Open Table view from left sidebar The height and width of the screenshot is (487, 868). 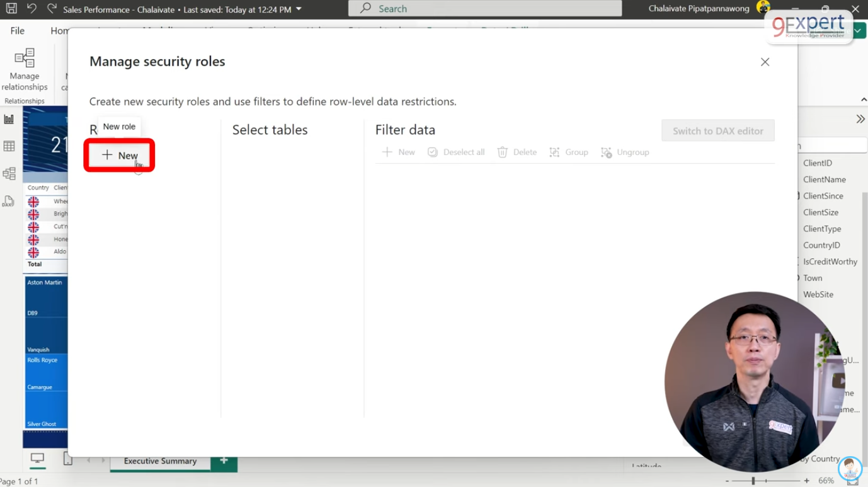(x=9, y=146)
